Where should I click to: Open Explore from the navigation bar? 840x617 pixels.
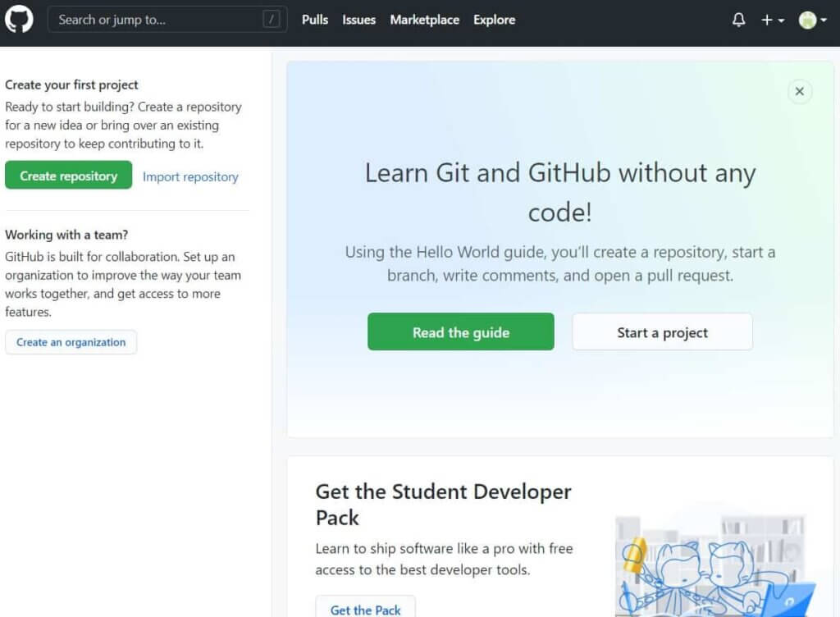[x=494, y=20]
